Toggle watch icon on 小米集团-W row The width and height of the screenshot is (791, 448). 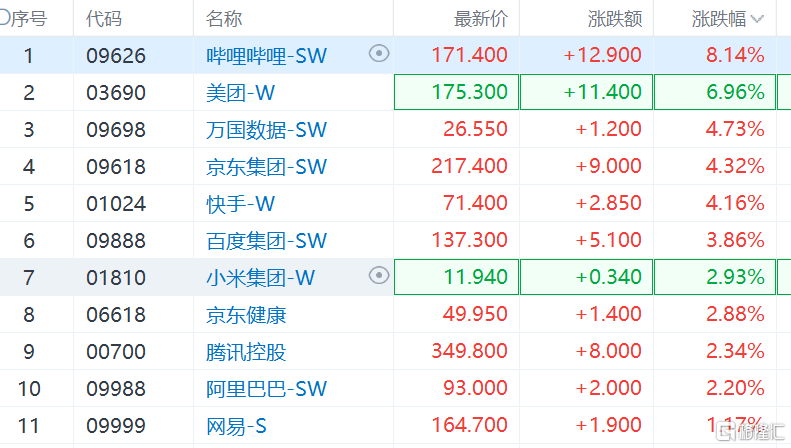click(x=379, y=276)
